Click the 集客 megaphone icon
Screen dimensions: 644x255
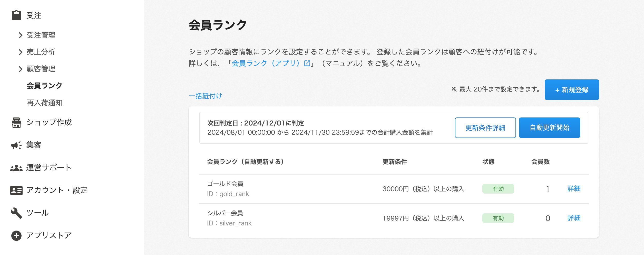point(16,145)
